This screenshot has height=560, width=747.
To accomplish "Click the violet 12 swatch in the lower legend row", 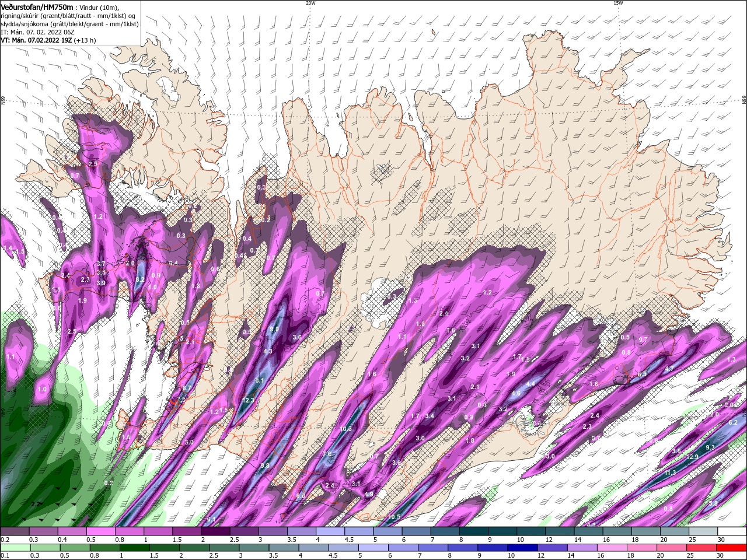I will click(551, 548).
